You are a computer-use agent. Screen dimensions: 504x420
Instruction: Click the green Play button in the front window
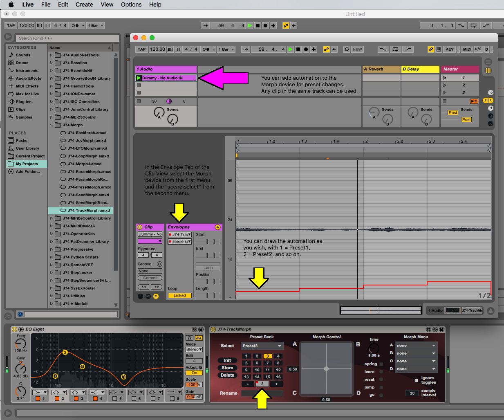pos(290,49)
